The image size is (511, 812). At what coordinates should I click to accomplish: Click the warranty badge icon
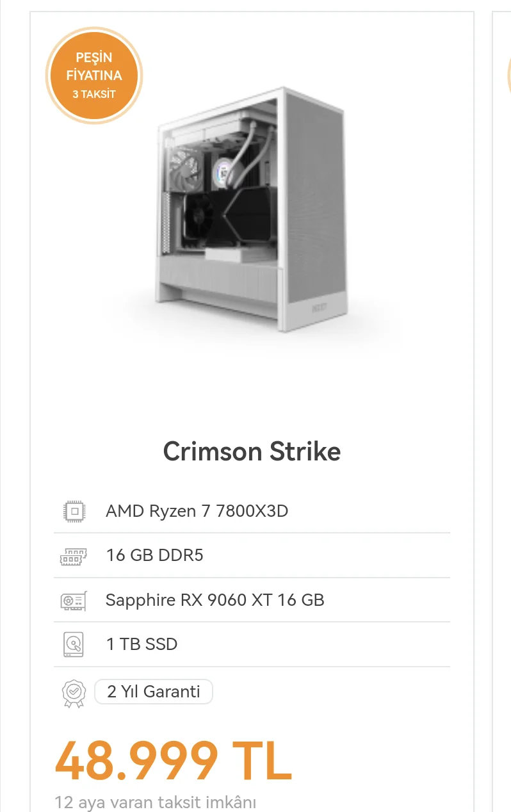tap(74, 692)
